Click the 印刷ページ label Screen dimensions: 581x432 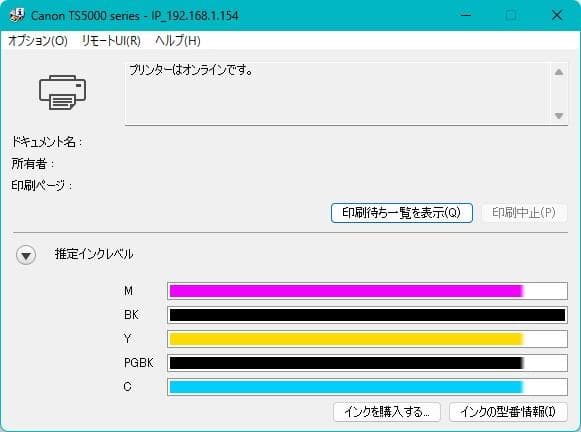pyautogui.click(x=42, y=185)
